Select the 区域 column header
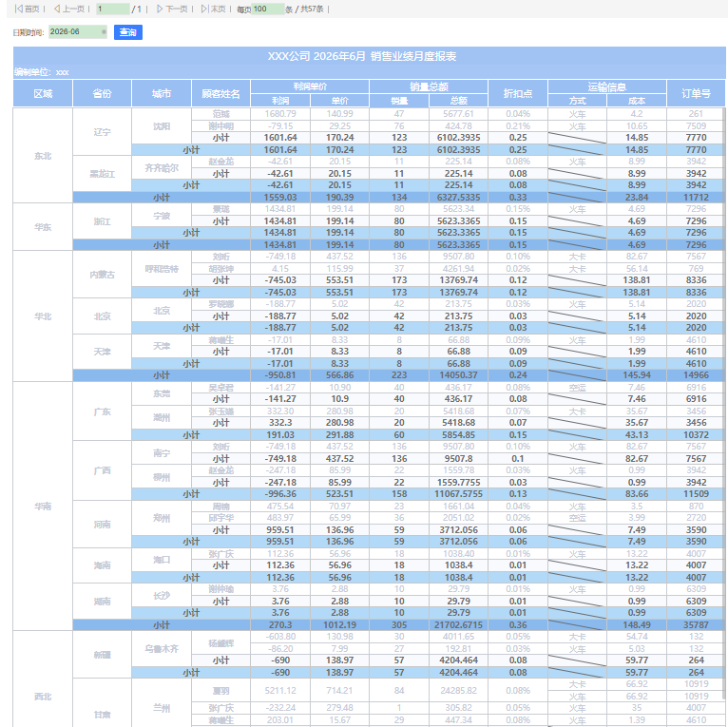Viewport: 728px width, 727px height. point(43,93)
